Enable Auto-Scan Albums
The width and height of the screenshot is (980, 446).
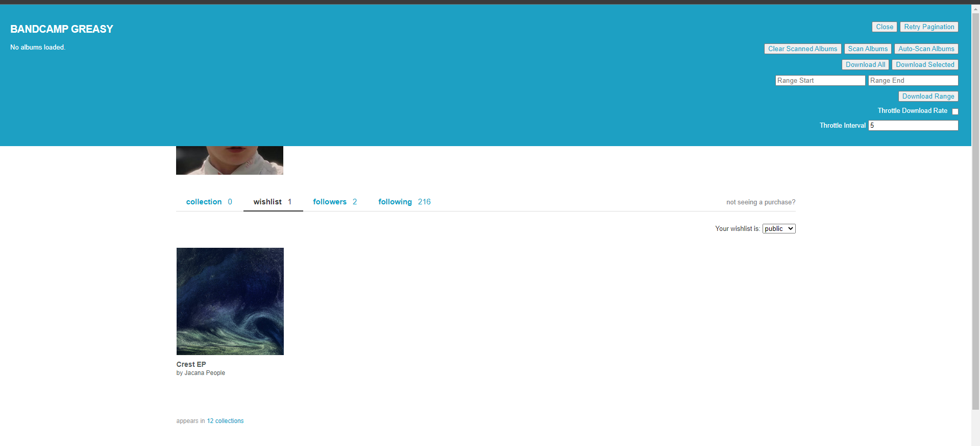pos(926,49)
